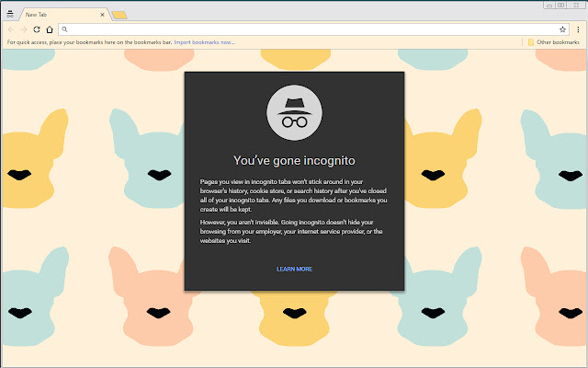Viewport: 588px width, 368px height.
Task: Close the browser window
Action: tap(576, 5)
